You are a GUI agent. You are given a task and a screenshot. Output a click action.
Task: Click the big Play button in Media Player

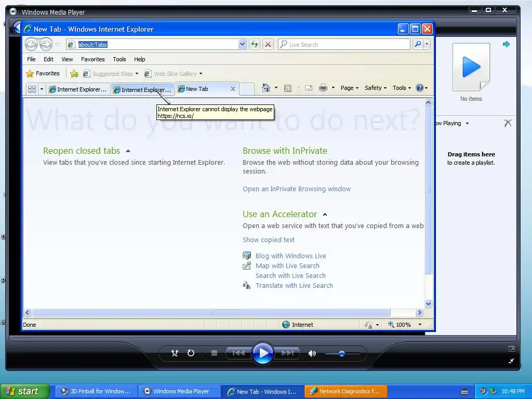[263, 353]
